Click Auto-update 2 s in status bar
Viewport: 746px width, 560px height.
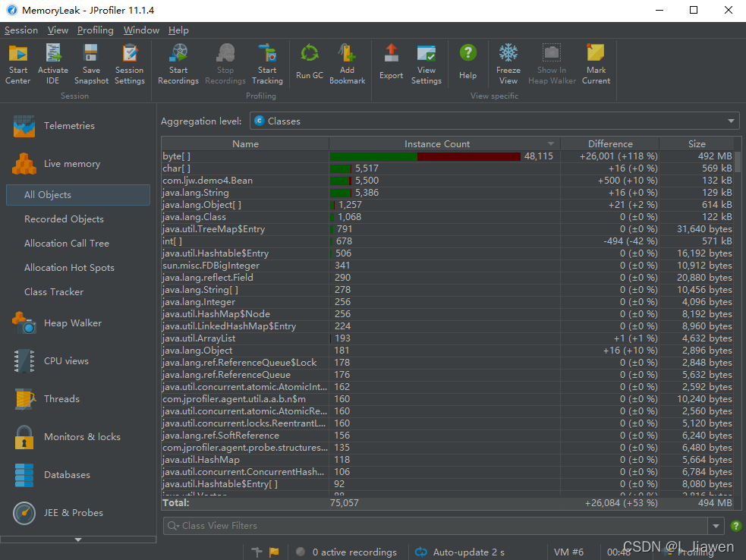coord(460,552)
